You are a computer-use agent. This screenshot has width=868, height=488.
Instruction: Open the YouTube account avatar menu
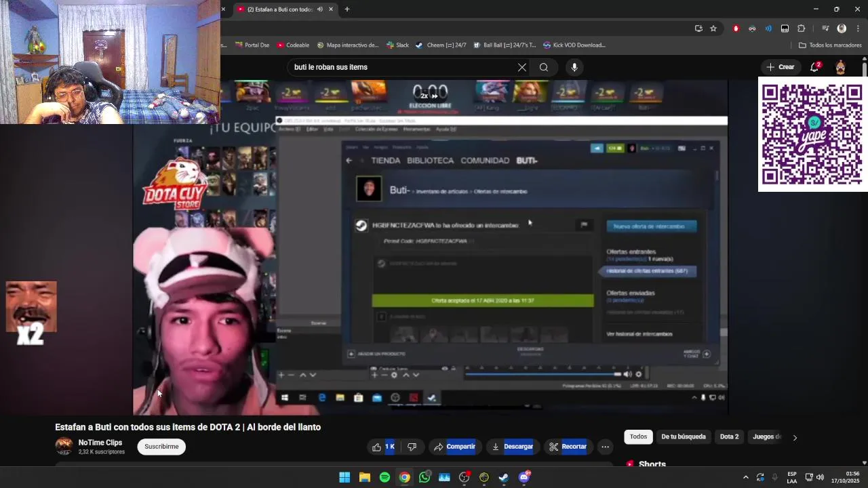(840, 67)
